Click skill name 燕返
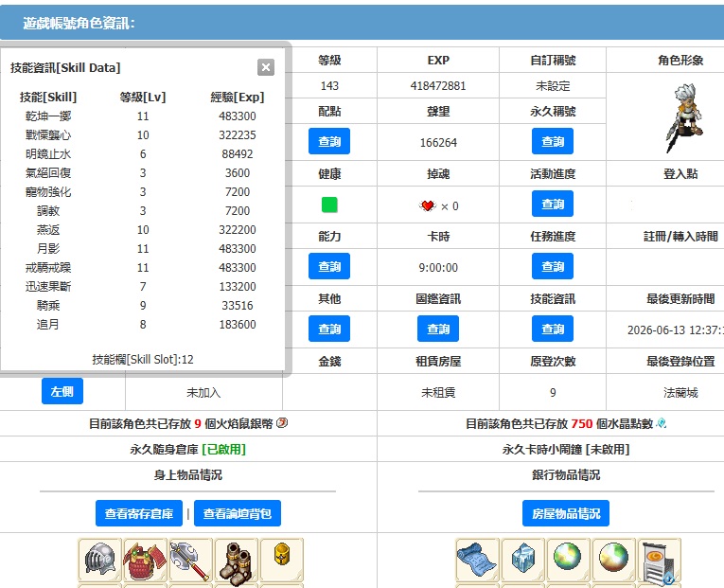This screenshot has width=724, height=588. [x=48, y=229]
